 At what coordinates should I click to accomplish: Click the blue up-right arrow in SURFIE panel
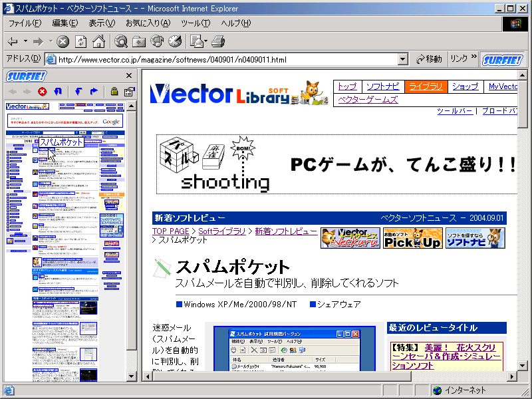pos(94,92)
